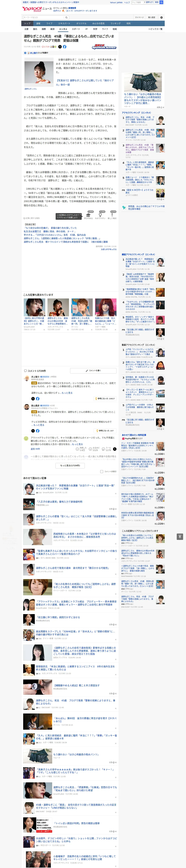This screenshot has height=868, width=186.
Task: Share the 影山貴彦 comment on Facebook
Action: (38, 431)
